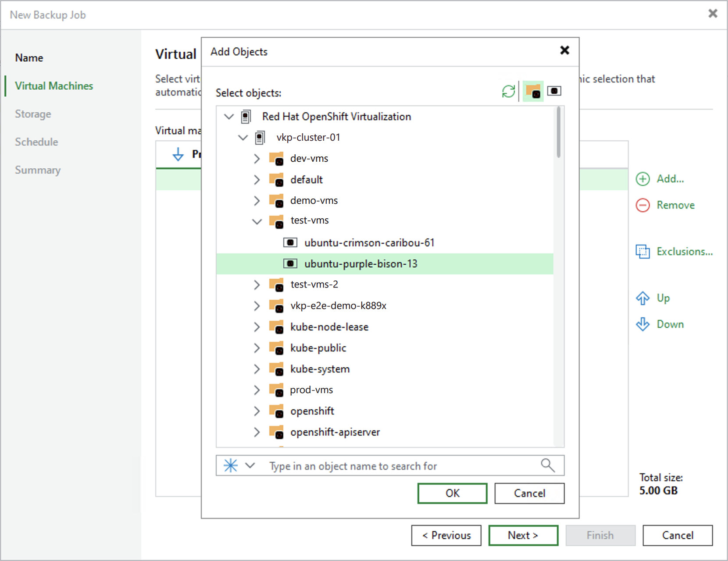
Task: Click the asterisk search filter icon
Action: [231, 465]
